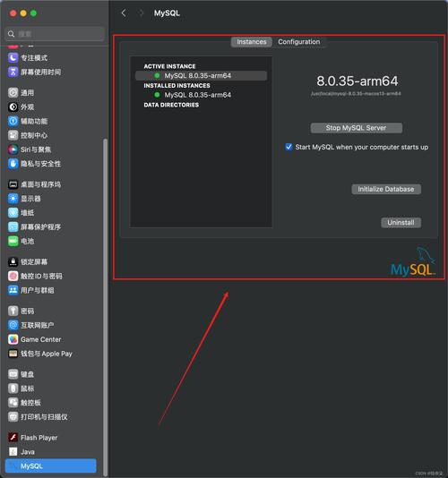Click the DATA DIRECTORIES heading
Screen dimensions: 448x478
tap(171, 105)
